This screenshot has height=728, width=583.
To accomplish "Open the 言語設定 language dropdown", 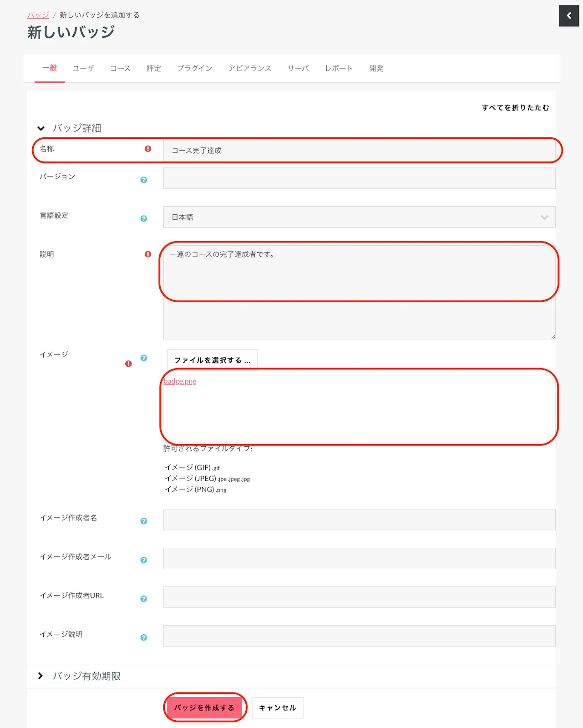I will click(x=359, y=217).
